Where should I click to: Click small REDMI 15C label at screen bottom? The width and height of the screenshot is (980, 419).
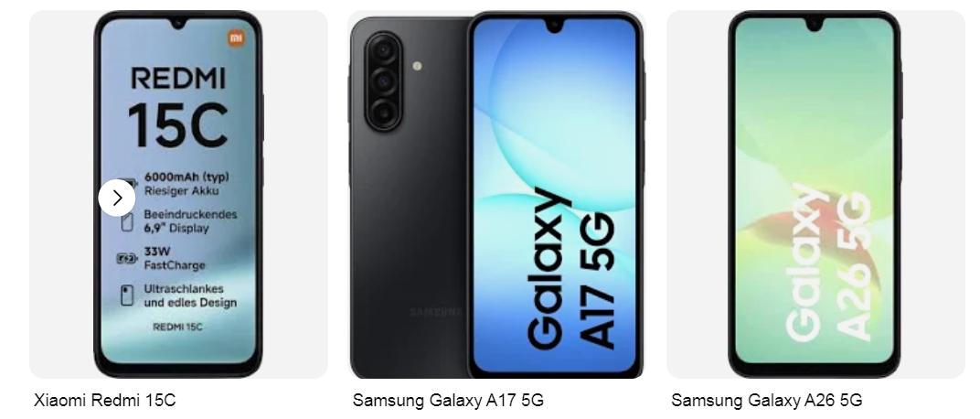tap(178, 327)
